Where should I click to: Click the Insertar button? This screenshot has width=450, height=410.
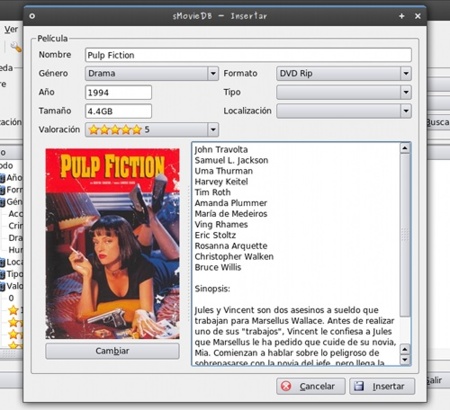point(382,386)
